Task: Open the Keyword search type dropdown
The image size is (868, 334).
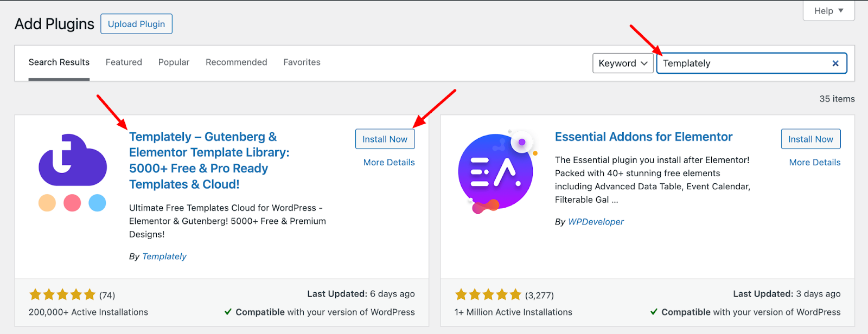Action: point(623,63)
